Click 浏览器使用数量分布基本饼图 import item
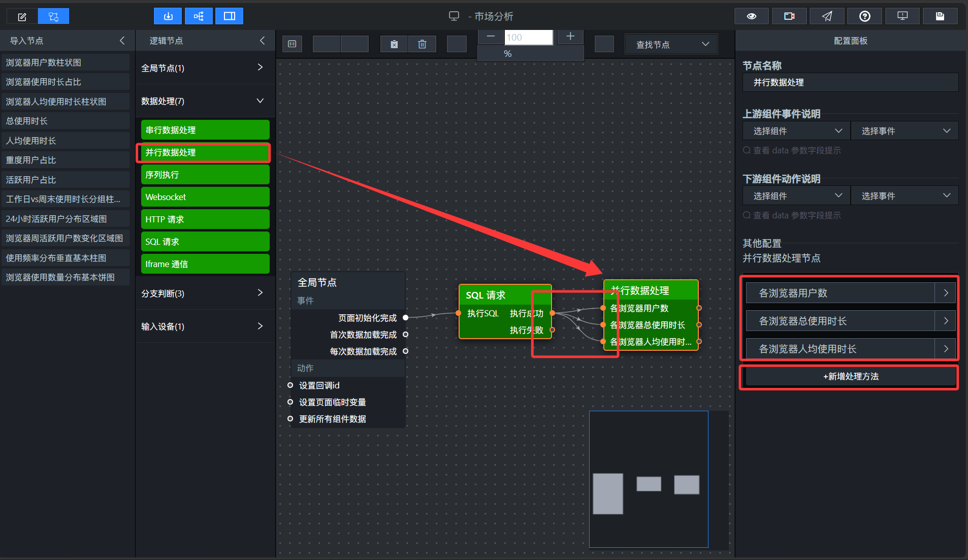This screenshot has height=560, width=968. (65, 277)
